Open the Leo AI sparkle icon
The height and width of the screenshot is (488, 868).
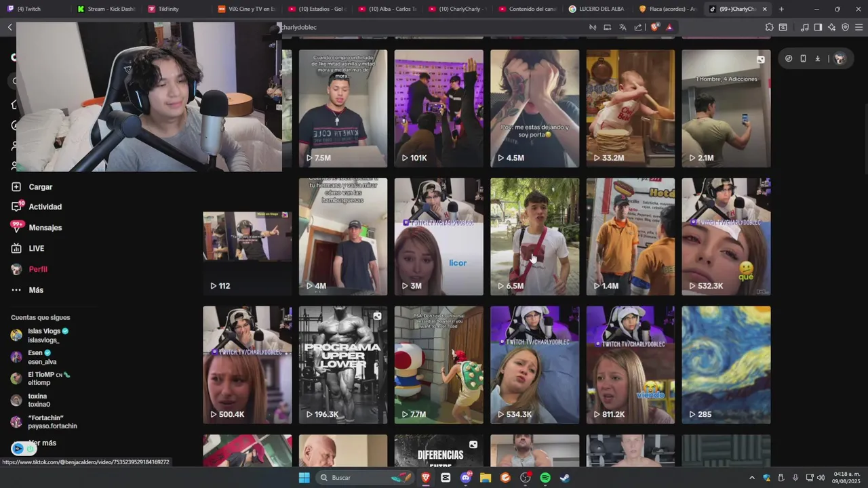tap(831, 27)
